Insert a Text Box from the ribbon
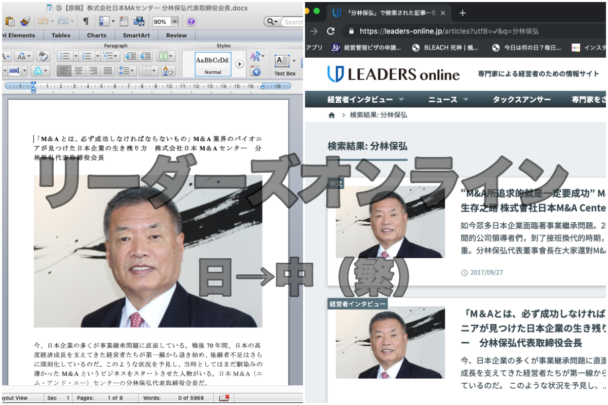The width and height of the screenshot is (608, 405). [x=284, y=64]
